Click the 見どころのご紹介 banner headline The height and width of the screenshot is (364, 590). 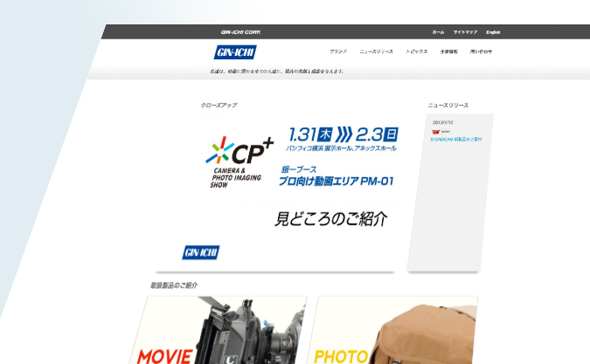(330, 219)
